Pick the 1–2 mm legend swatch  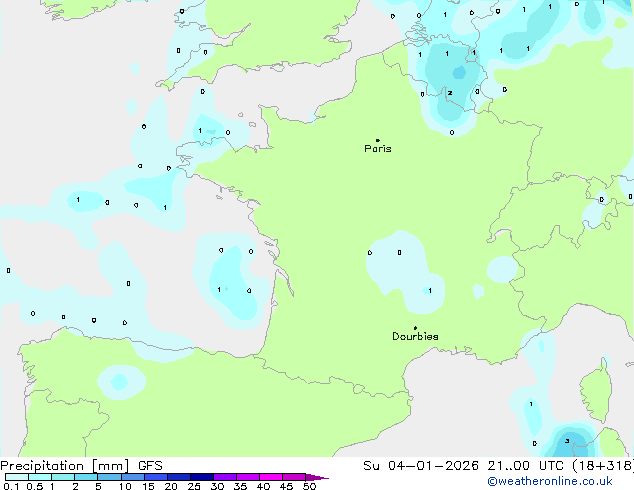pyautogui.click(x=63, y=477)
